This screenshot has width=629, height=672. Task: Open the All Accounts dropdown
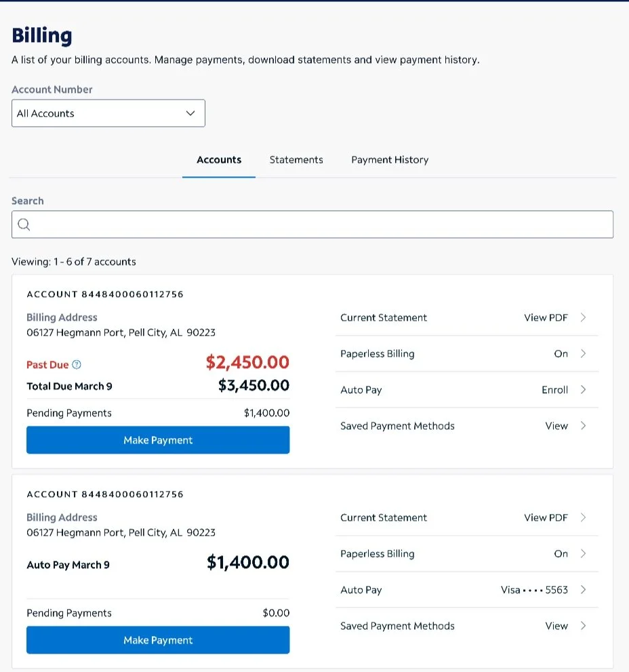108,113
